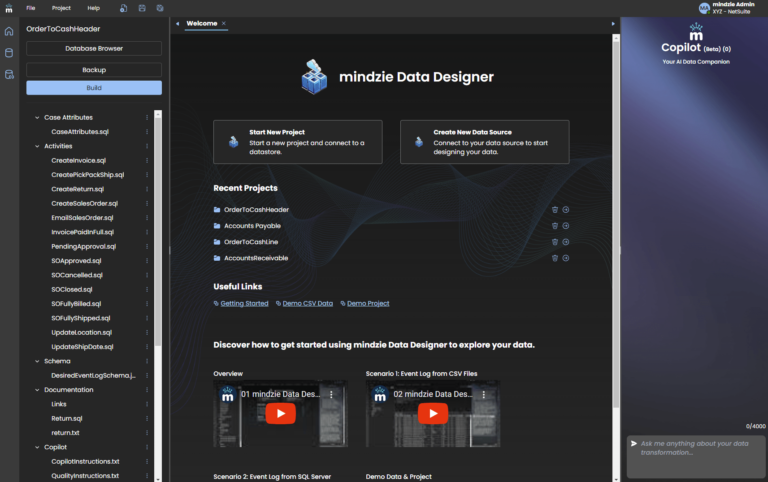
Task: Play the Overview video
Action: tap(281, 413)
